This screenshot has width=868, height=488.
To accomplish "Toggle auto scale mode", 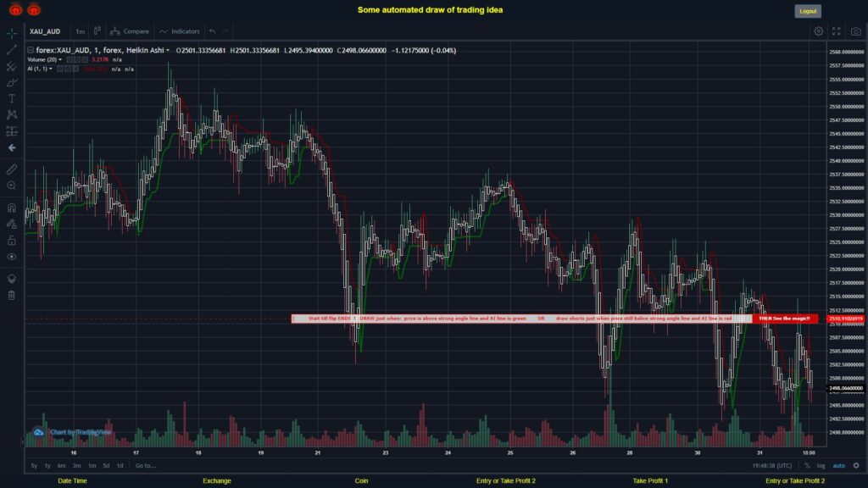I will pos(839,466).
